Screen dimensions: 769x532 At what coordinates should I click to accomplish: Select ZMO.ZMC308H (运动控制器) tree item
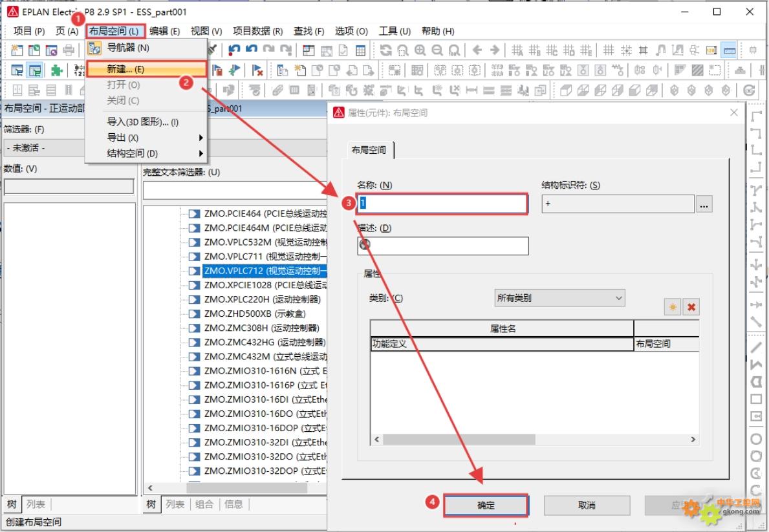point(261,328)
